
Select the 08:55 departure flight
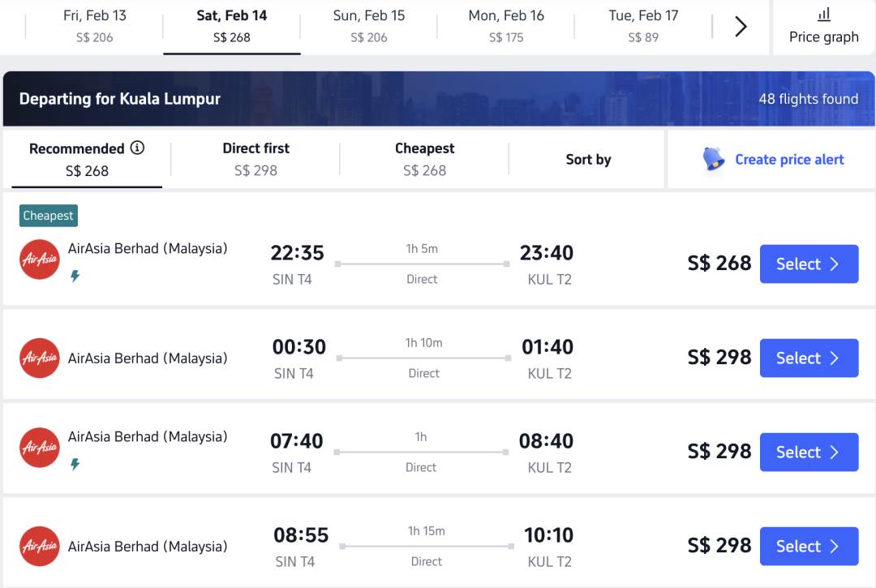click(809, 546)
